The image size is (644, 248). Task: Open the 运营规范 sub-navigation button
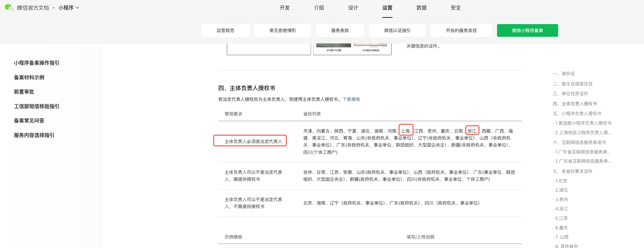(x=225, y=30)
